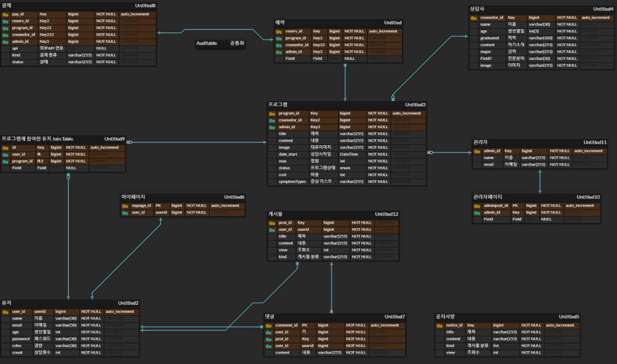Select the 결제 table title

point(7,5)
